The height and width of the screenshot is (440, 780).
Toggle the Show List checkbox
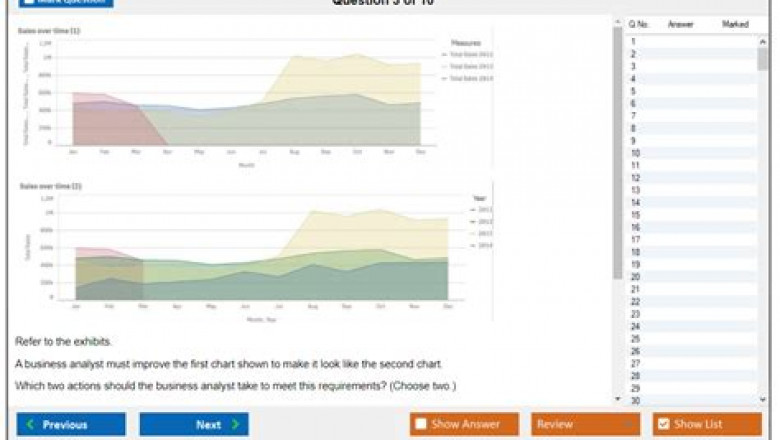click(x=663, y=425)
